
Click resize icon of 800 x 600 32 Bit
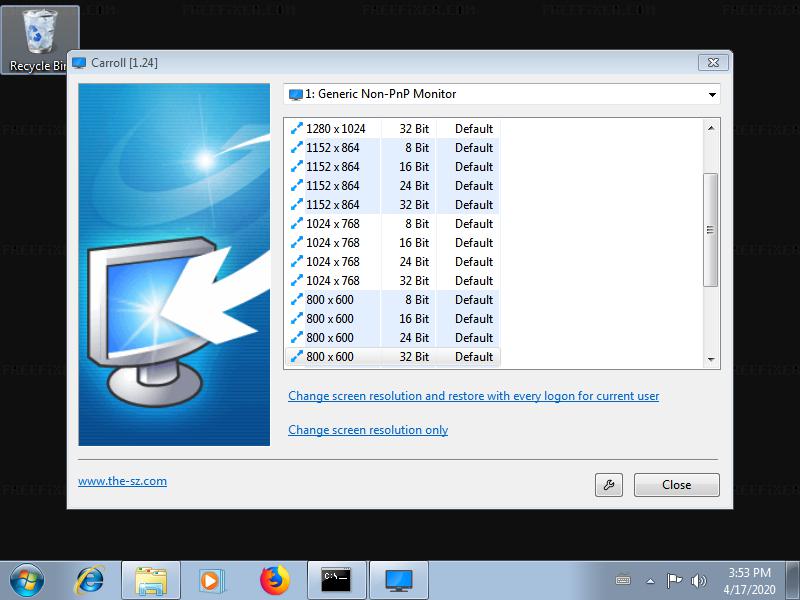pos(296,356)
